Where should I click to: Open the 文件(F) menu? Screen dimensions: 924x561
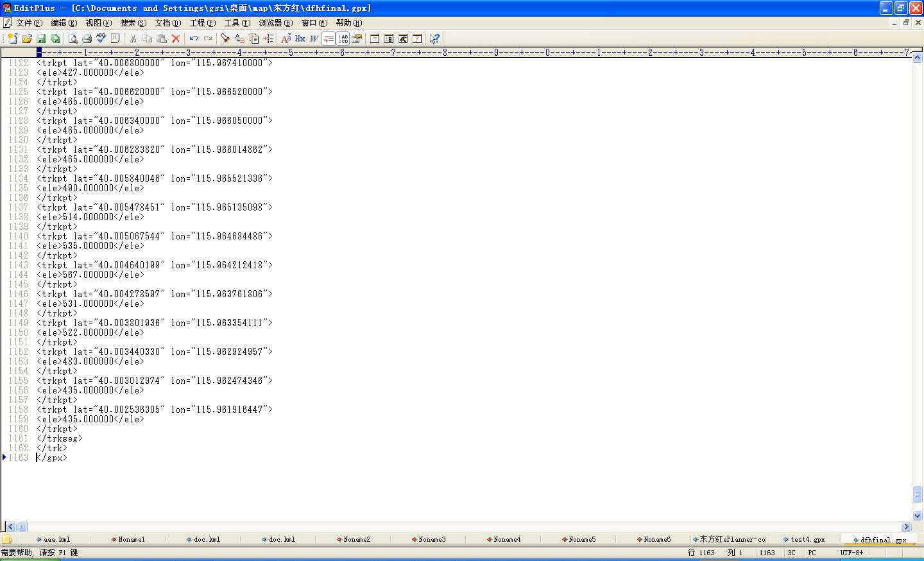pos(29,23)
